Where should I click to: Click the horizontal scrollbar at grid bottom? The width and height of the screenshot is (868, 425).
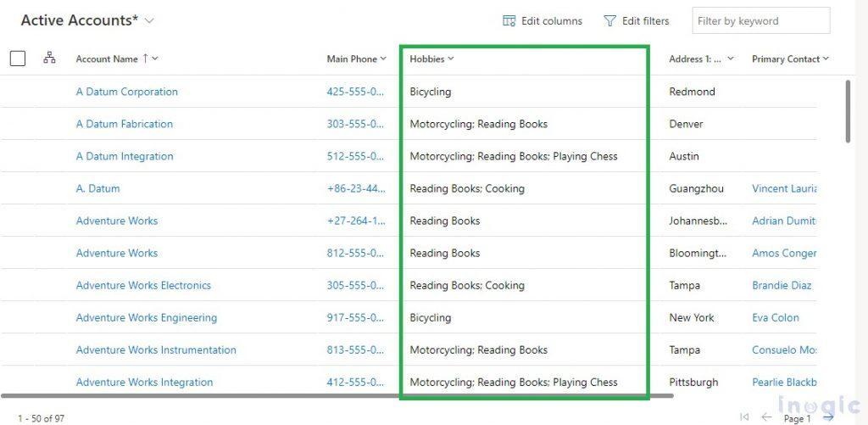[337, 395]
